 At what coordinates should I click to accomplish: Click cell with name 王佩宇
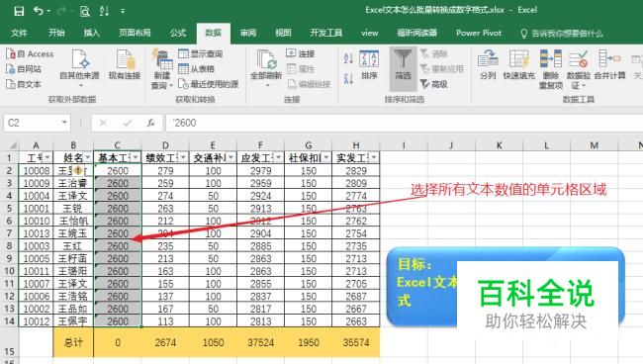tap(73, 321)
